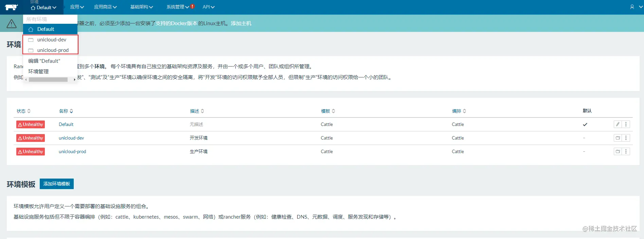Click the 添加环境模板 button
Viewport: 644px width, 239px height.
pos(57,184)
